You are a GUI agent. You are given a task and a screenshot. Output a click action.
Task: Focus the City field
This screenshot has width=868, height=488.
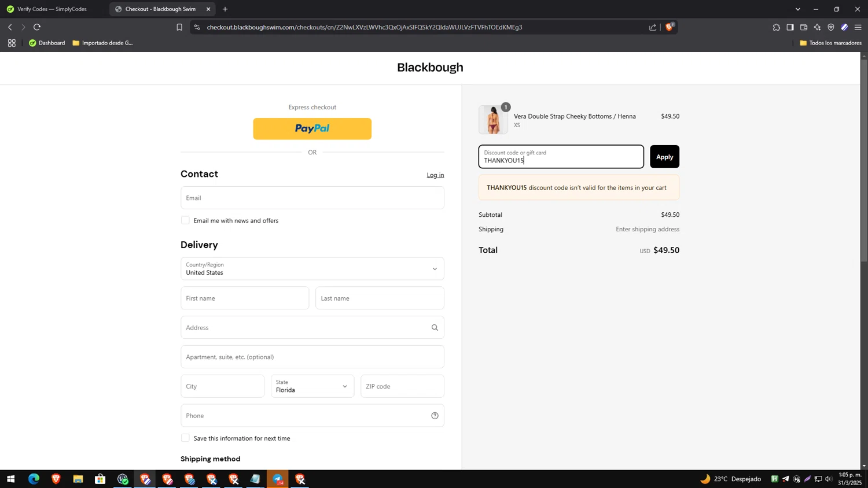[222, 386]
